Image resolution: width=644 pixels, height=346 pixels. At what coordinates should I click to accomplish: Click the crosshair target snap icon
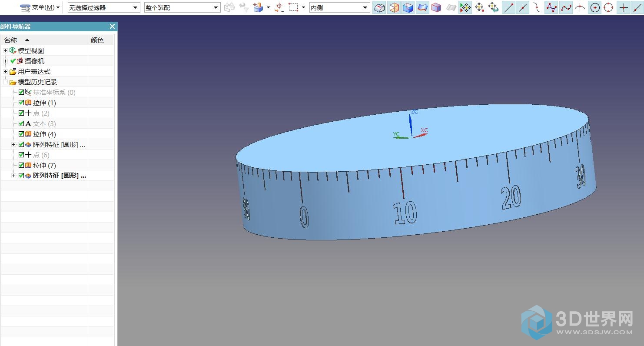point(279,7)
